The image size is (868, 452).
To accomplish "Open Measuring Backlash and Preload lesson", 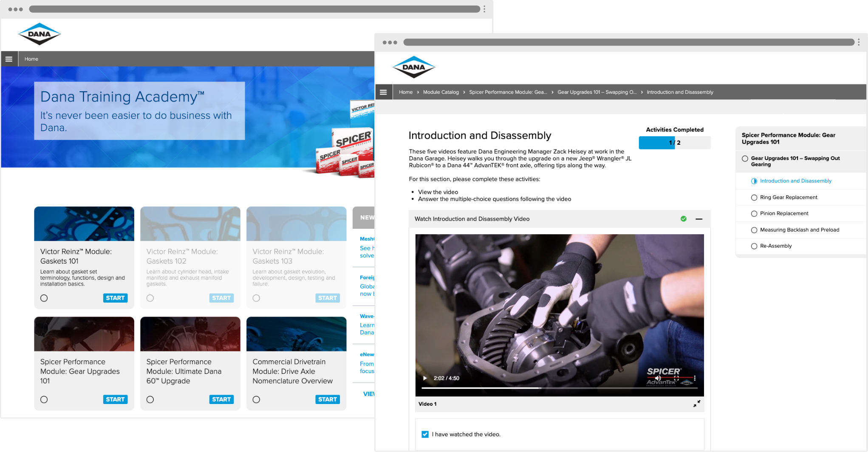I will (800, 230).
